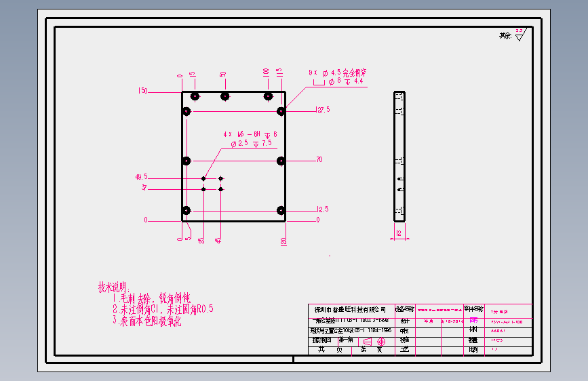588x381 pixels.
Task: Click the 49.5 dimension label
Action: (141, 177)
